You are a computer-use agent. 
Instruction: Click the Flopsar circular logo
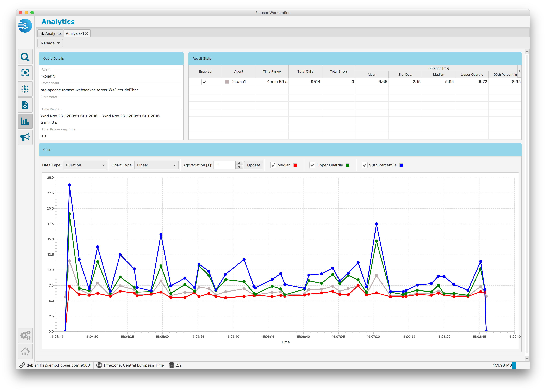pyautogui.click(x=25, y=25)
